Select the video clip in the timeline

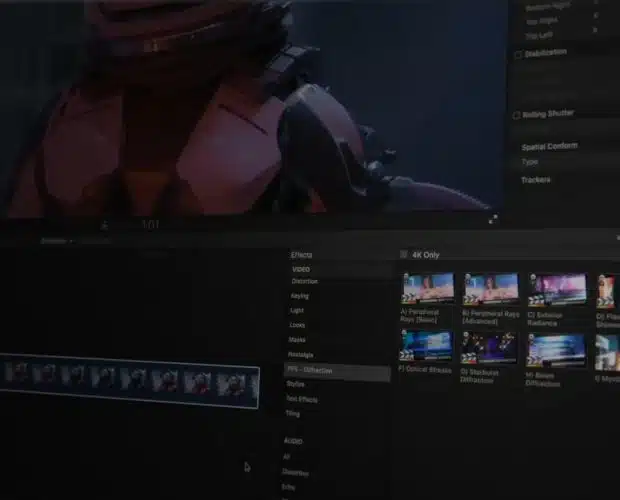tap(130, 381)
